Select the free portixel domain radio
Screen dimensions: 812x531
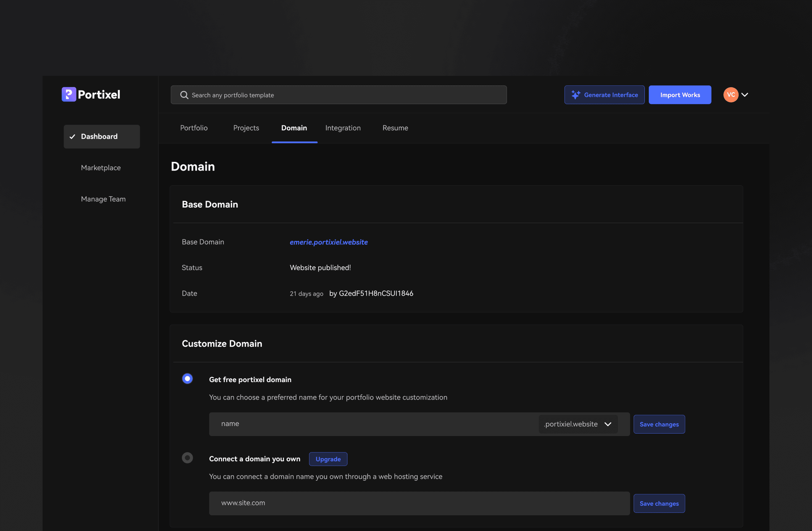(187, 379)
